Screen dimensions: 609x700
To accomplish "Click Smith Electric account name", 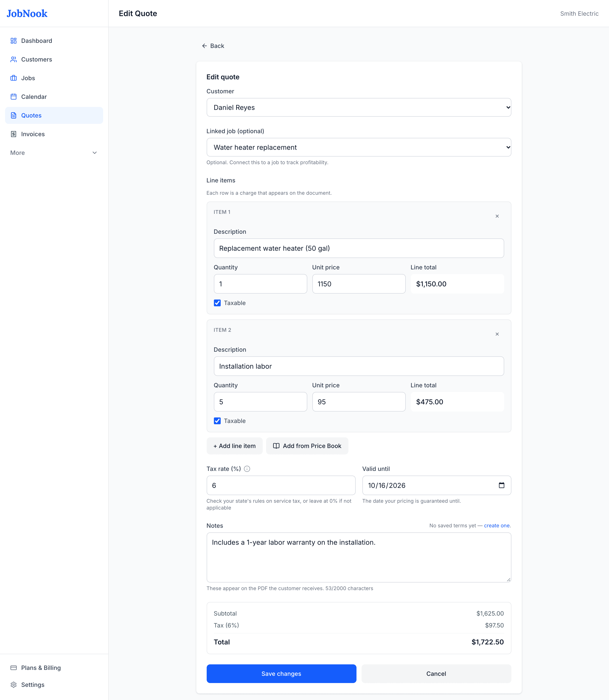I will tap(579, 14).
